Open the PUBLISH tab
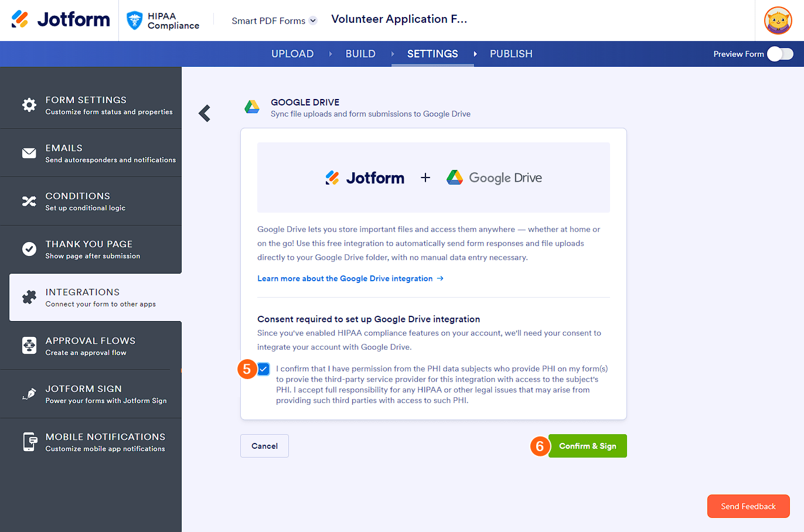The height and width of the screenshot is (532, 804). (x=510, y=53)
